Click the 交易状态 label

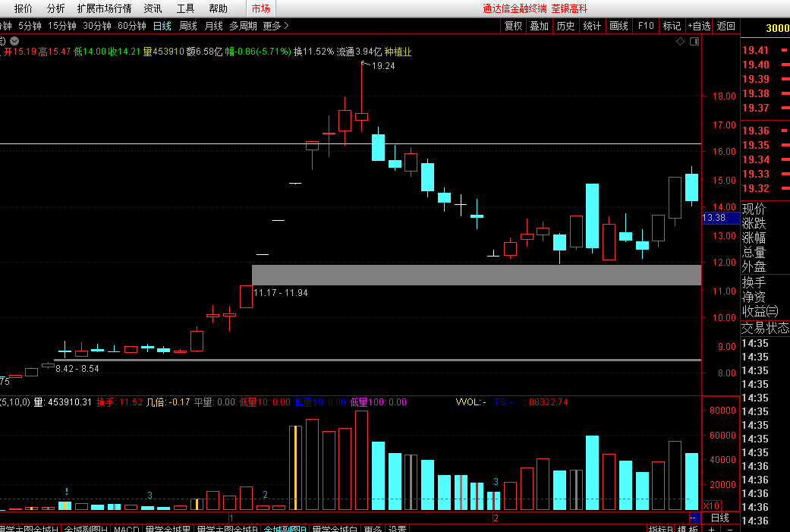765,328
